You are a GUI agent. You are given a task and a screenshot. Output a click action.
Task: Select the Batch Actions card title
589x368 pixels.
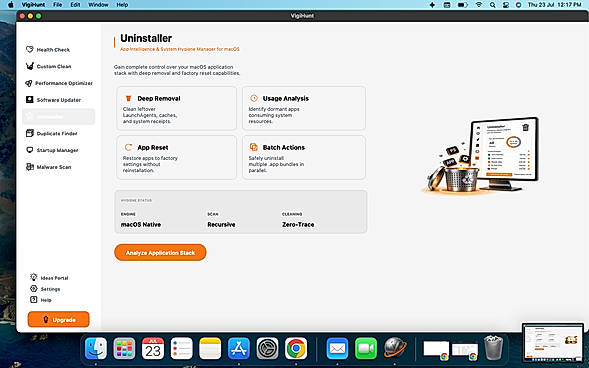coord(284,148)
